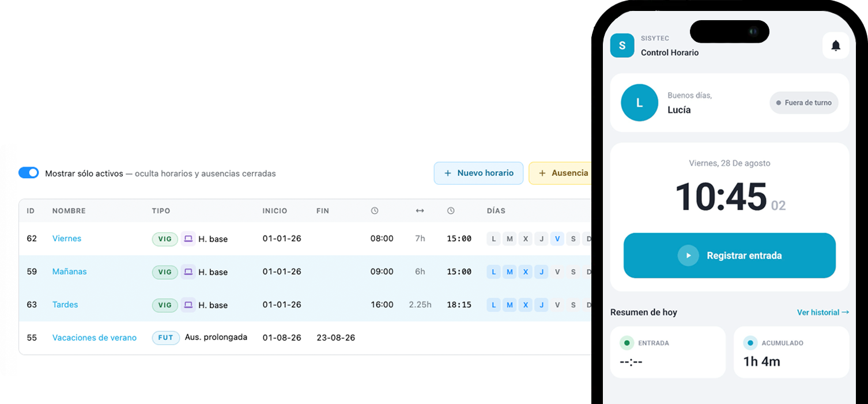Click the start-time clock column header icon
The image size is (868, 404).
(375, 211)
